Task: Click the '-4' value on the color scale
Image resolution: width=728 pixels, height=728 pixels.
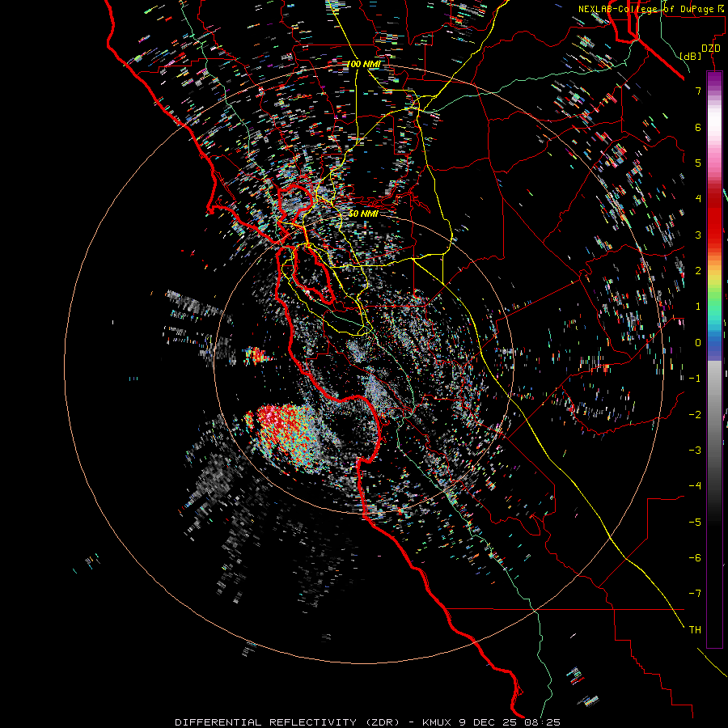Action: tap(695, 486)
